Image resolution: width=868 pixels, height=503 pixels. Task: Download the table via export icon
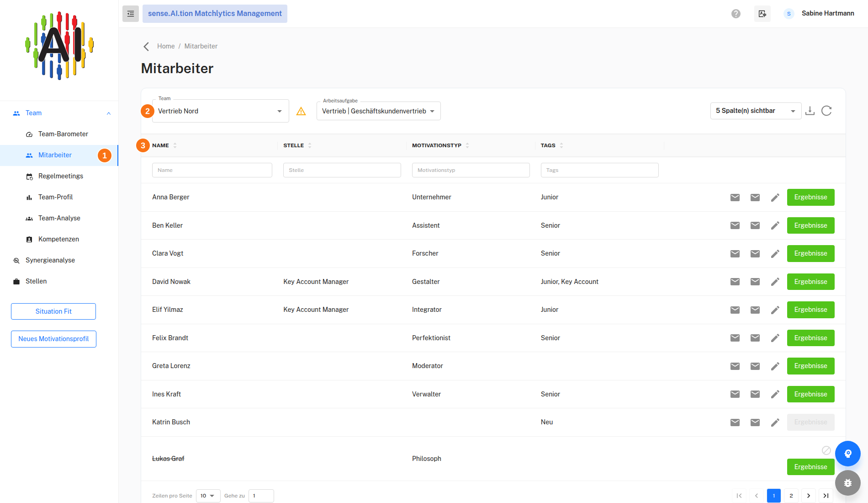[810, 111]
